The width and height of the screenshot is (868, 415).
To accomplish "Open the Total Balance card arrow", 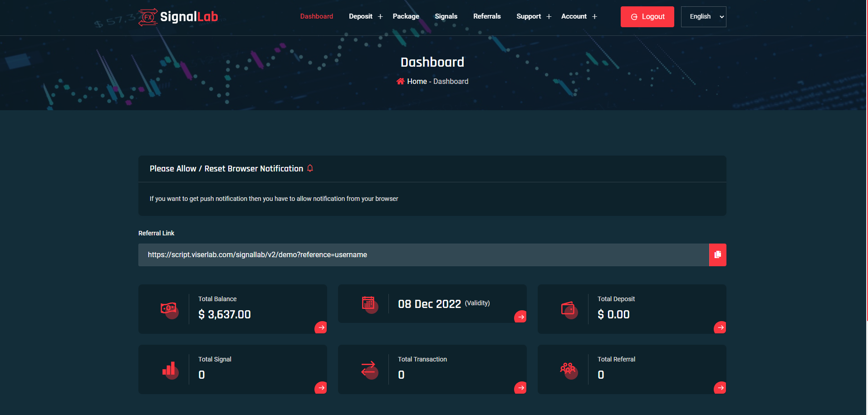I will 321,327.
